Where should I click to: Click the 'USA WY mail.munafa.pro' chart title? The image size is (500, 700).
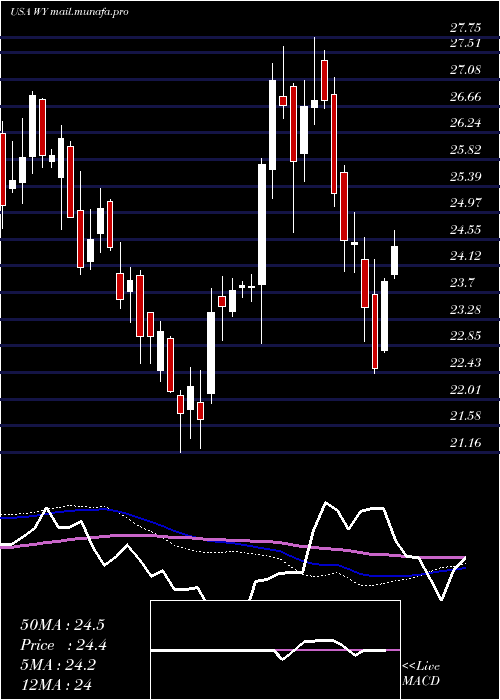coord(69,12)
